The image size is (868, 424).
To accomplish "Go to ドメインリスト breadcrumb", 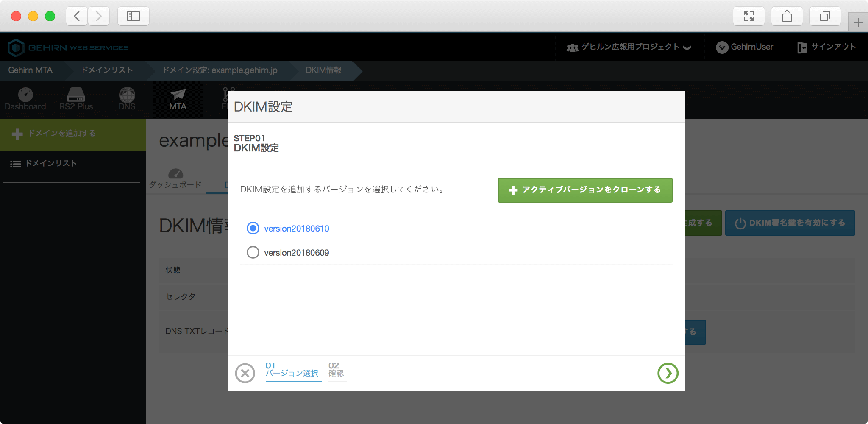I will point(107,70).
